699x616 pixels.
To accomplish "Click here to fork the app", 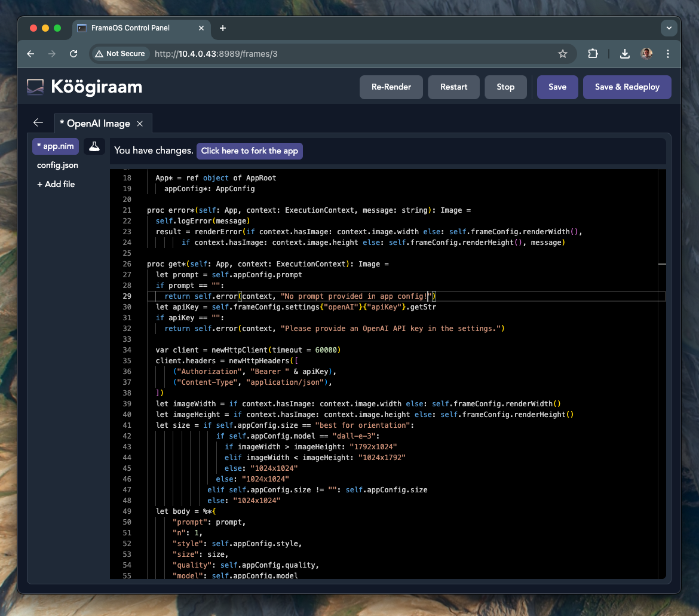I will [249, 151].
